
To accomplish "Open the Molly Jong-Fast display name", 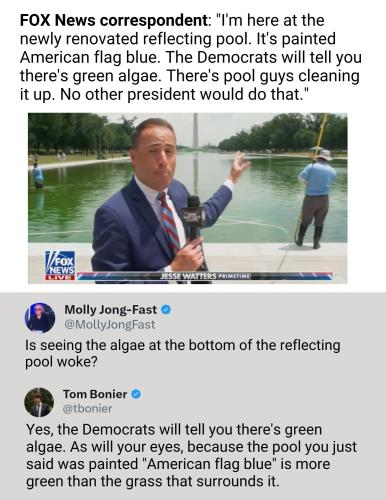I will [110, 310].
